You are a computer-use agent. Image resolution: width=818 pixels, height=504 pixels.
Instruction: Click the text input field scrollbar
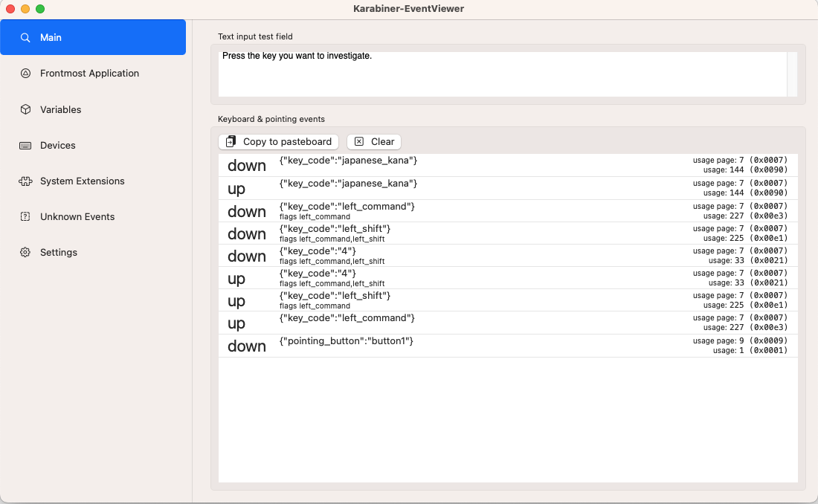point(792,74)
